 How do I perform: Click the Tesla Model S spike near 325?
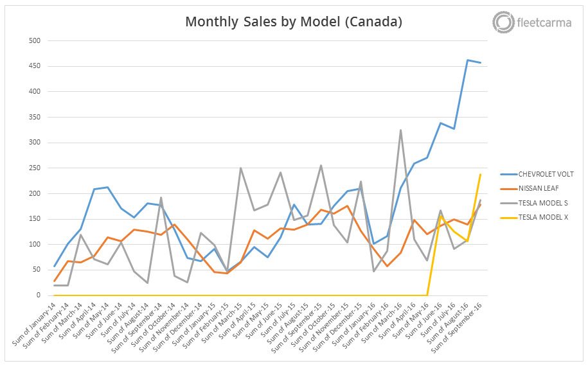[400, 130]
